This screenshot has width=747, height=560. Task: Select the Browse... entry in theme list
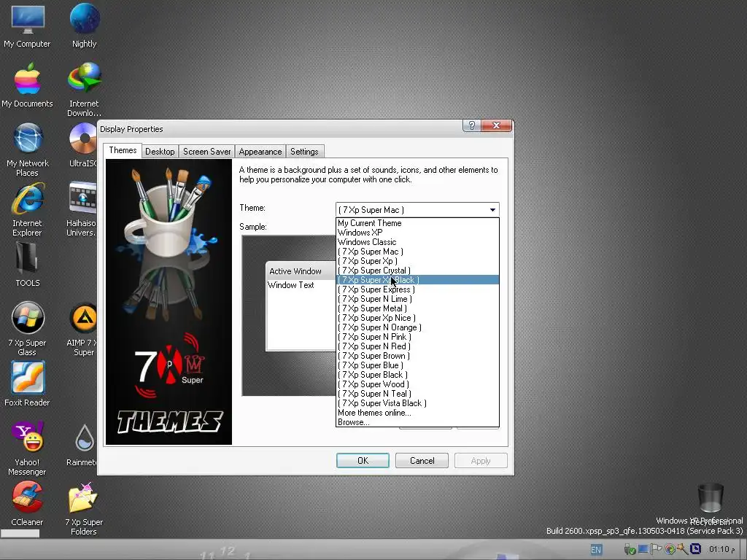coord(417,422)
